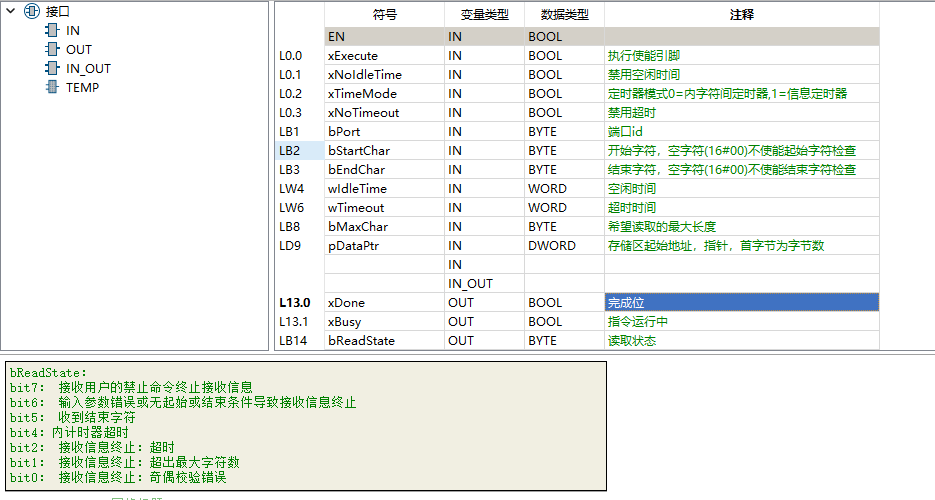Screen dimensions: 935x500
Task: Select the EN symbol cell
Action: coord(385,36)
